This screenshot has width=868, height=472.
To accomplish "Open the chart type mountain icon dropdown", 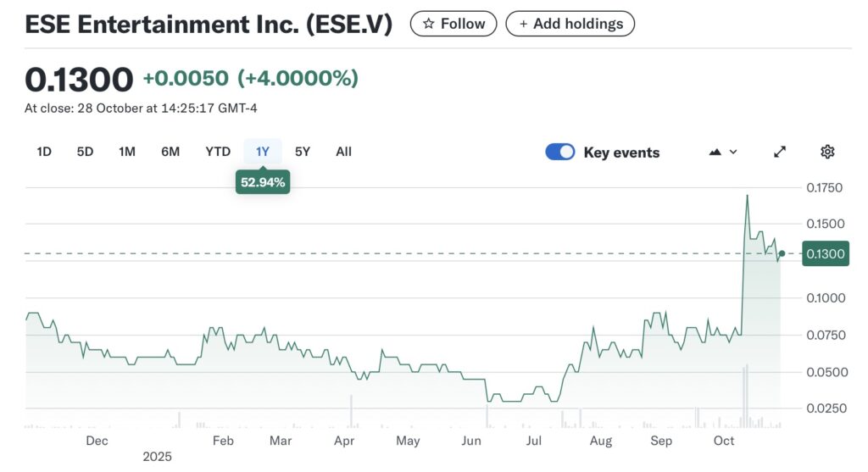I will tap(722, 152).
